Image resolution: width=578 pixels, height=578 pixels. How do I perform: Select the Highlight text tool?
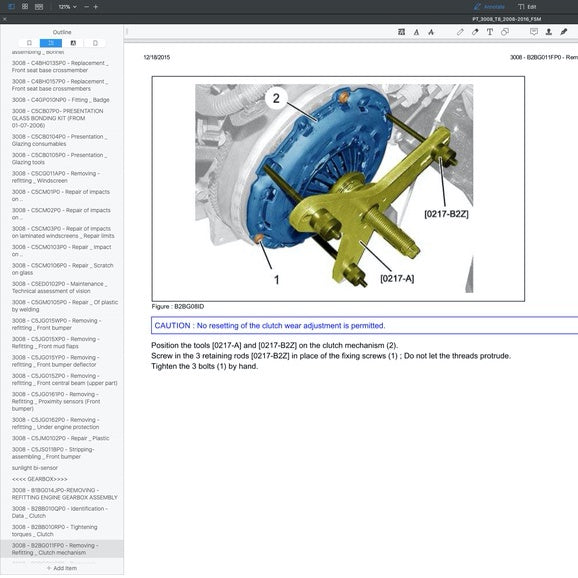[401, 32]
